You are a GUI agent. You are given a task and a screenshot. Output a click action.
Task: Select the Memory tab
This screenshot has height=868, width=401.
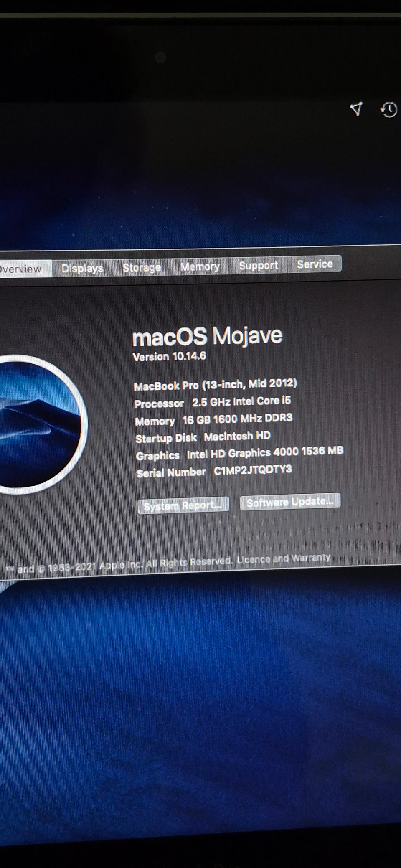point(200,266)
